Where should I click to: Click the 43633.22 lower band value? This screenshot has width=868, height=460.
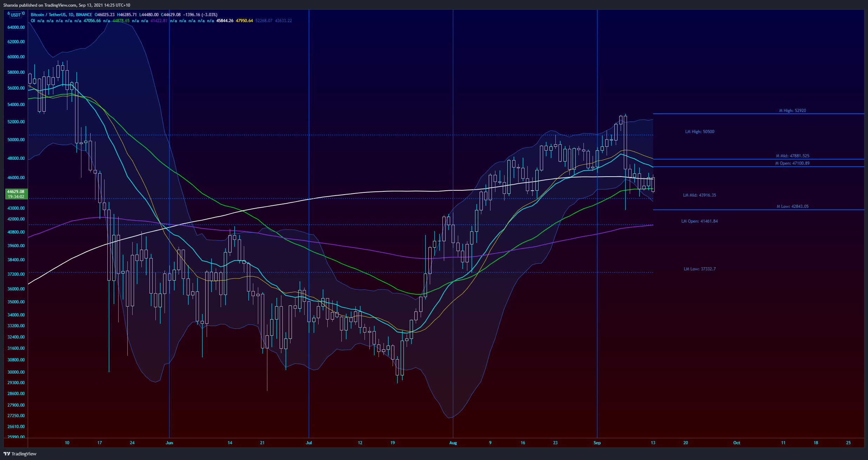coord(283,21)
